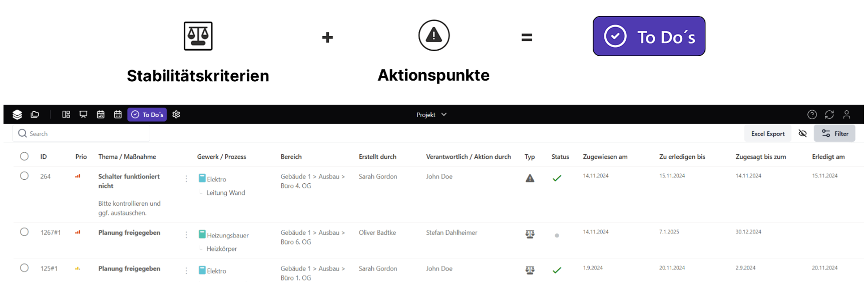Expand the Projekt dropdown
The height and width of the screenshot is (282, 868).
point(431,115)
